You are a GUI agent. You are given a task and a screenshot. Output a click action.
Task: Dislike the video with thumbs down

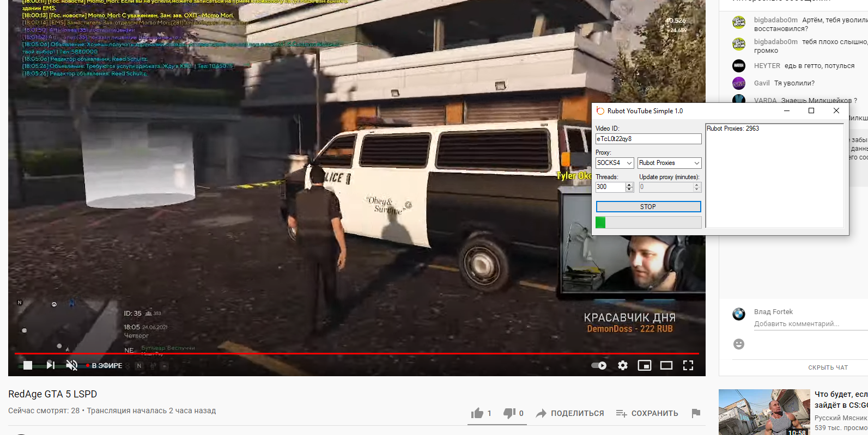point(509,413)
